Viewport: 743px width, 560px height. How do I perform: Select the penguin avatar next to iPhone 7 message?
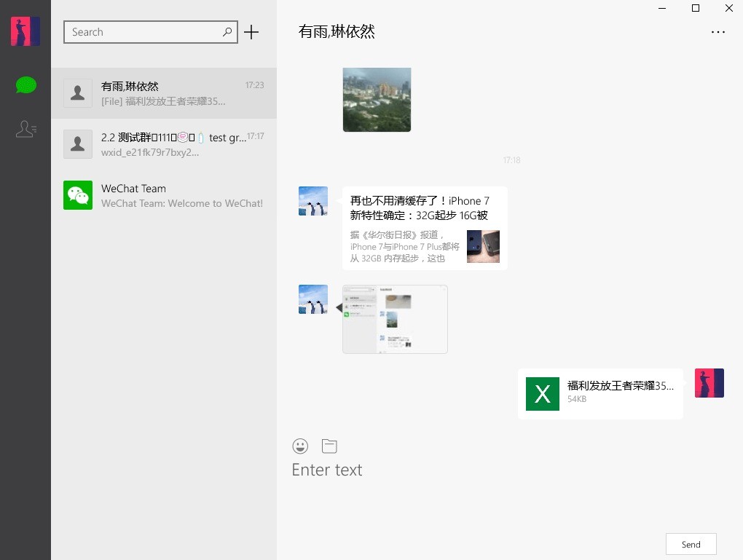coord(312,200)
